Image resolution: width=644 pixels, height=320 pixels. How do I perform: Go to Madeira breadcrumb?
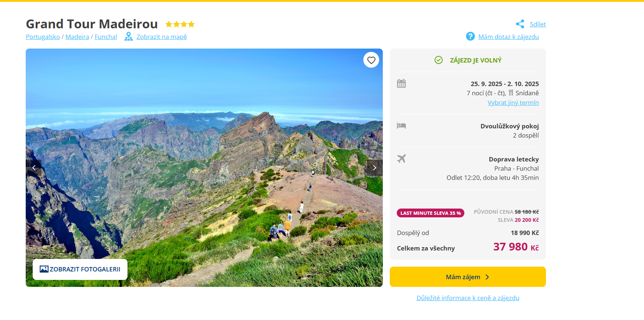77,37
